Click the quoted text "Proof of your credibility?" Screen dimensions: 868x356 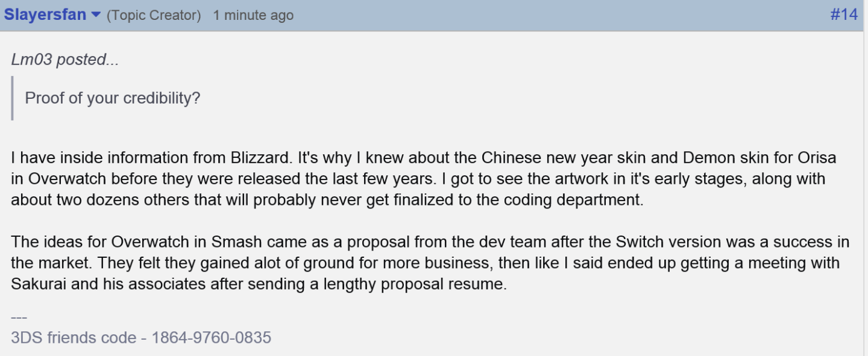(x=113, y=98)
